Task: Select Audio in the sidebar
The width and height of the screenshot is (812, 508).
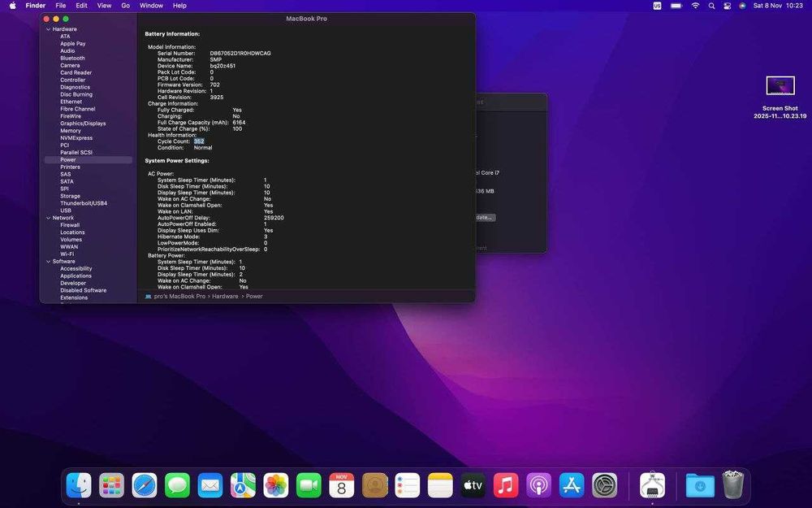Action: coord(67,51)
